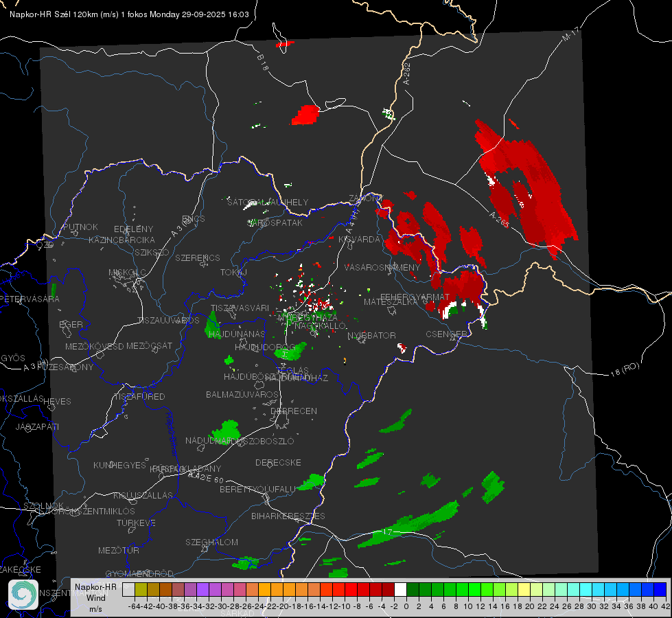Click the swirl logo icon bottom-left

click(x=23, y=595)
